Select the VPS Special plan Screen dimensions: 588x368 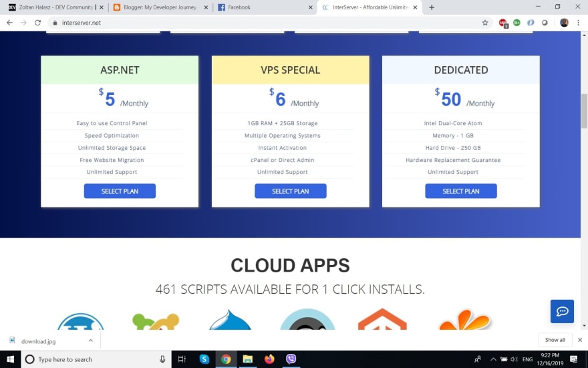point(290,191)
